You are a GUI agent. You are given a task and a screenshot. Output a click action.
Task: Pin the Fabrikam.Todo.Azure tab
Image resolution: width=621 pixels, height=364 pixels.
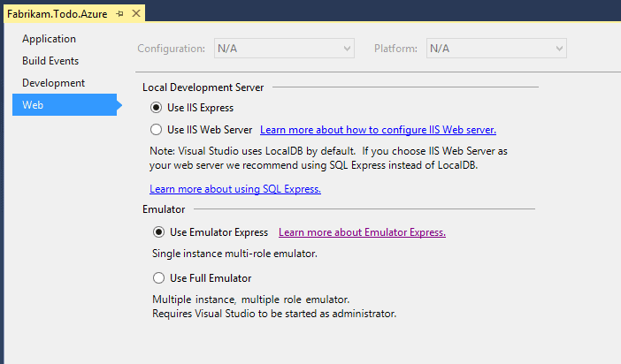point(119,14)
